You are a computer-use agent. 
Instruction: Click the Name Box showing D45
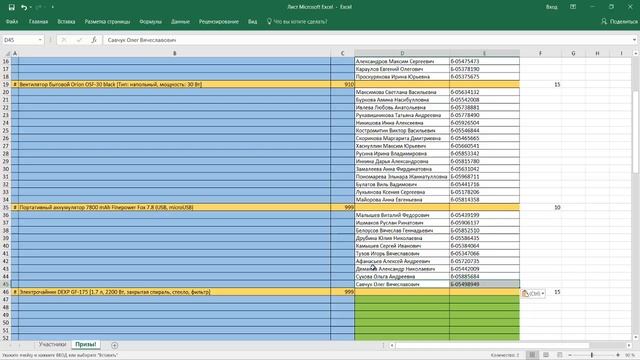20,40
